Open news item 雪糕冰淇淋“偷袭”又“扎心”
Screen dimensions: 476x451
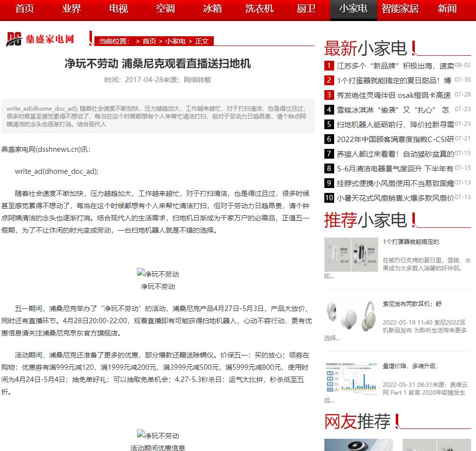pyautogui.click(x=393, y=110)
